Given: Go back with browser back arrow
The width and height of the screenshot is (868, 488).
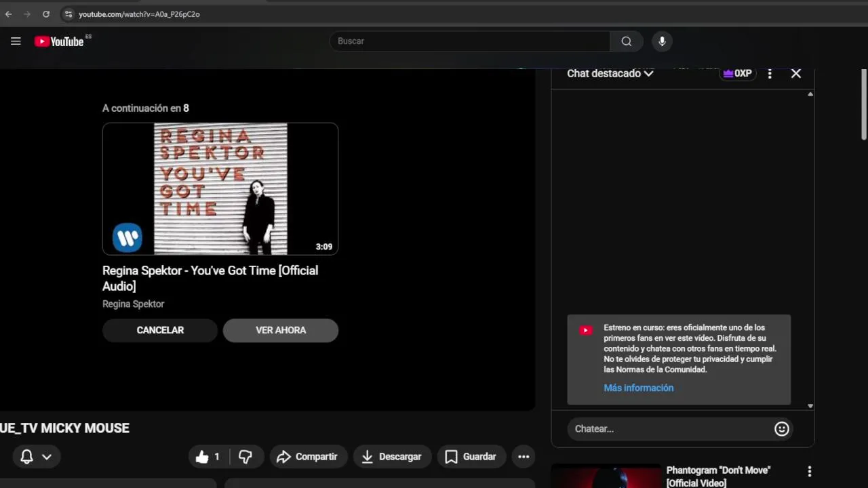Looking at the screenshot, I should click(9, 14).
